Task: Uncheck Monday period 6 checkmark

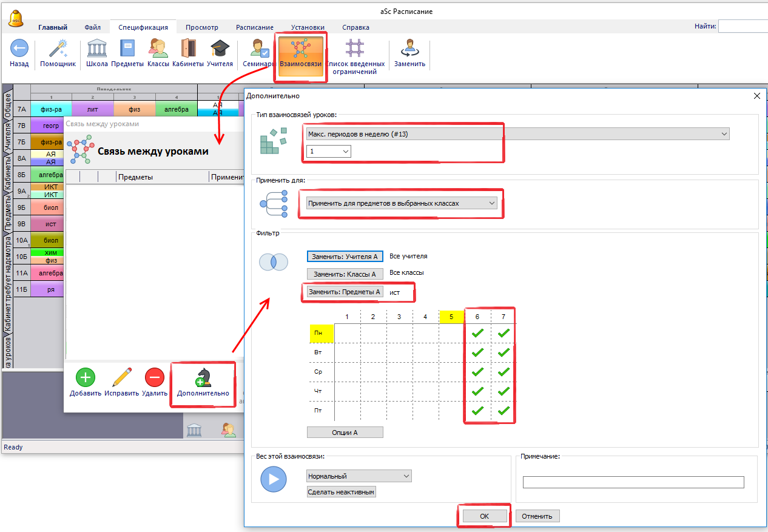Action: click(x=477, y=332)
